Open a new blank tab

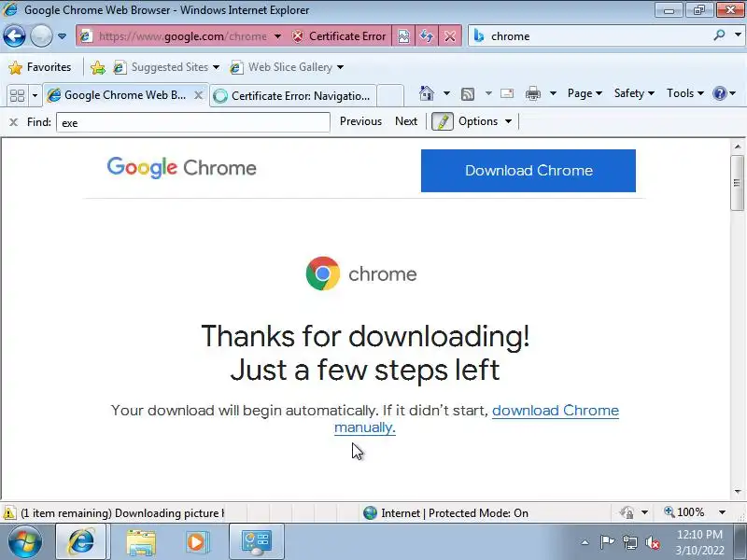point(390,96)
